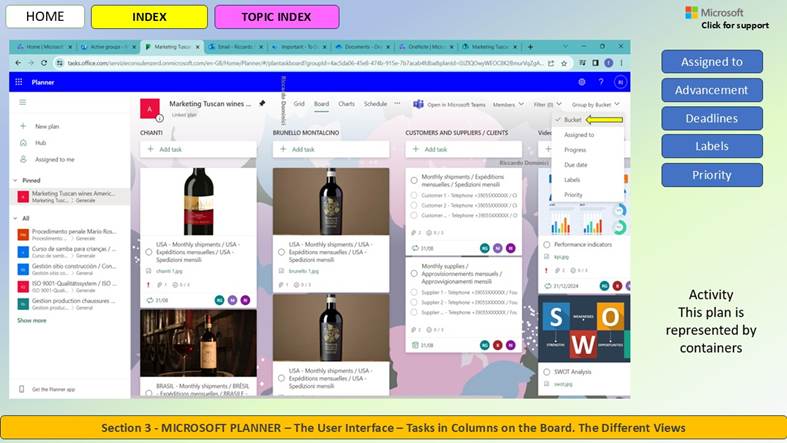Select Labels grouping option
Viewport: 787px width, 443px height.
(572, 180)
